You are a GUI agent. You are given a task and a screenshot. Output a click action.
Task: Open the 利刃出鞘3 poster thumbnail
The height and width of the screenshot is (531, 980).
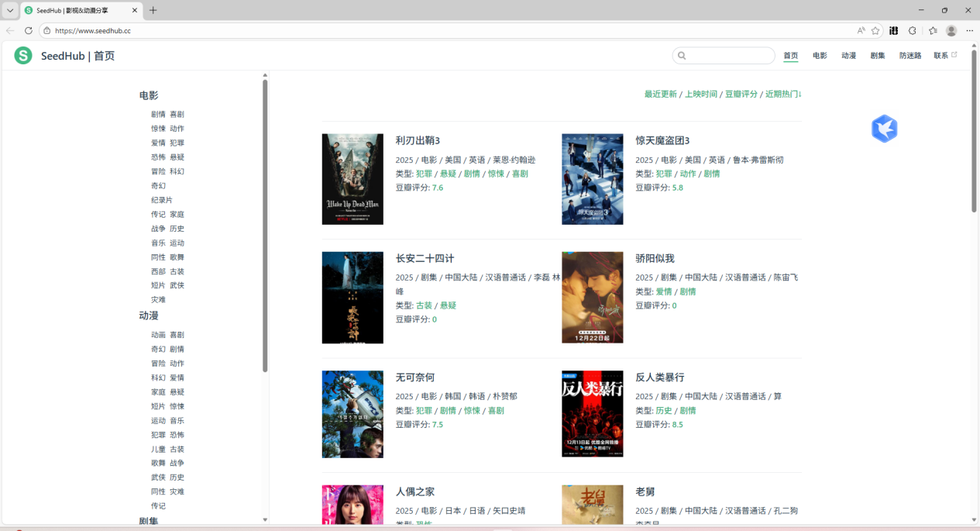[x=352, y=179]
